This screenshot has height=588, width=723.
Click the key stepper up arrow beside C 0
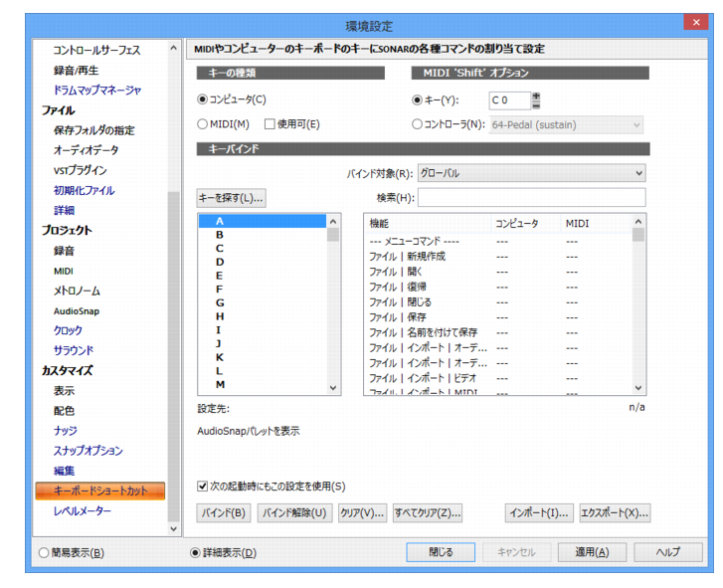536,97
